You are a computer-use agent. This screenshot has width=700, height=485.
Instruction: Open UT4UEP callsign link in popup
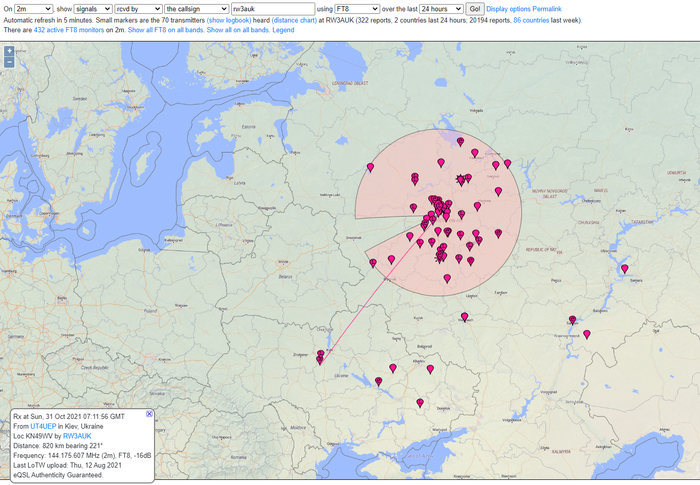click(46, 426)
